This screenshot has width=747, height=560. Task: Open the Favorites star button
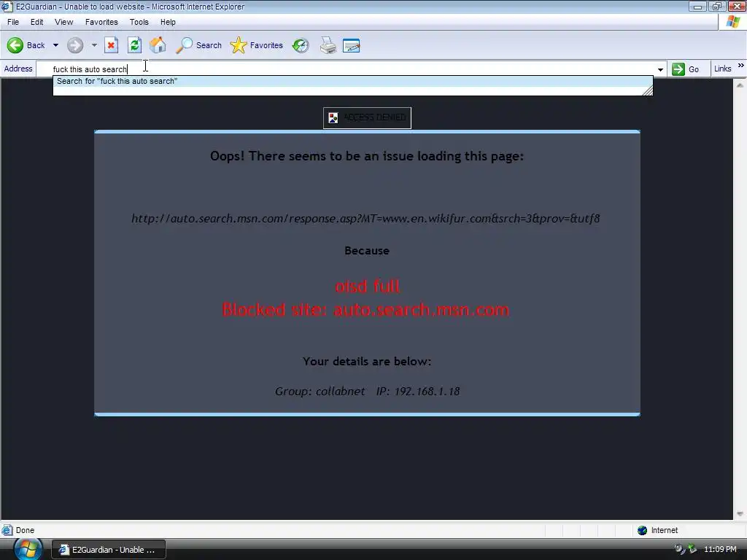tap(256, 45)
